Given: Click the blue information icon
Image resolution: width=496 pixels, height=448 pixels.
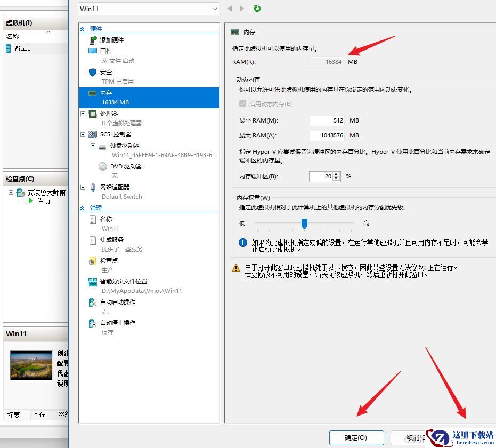Looking at the screenshot, I should point(242,243).
